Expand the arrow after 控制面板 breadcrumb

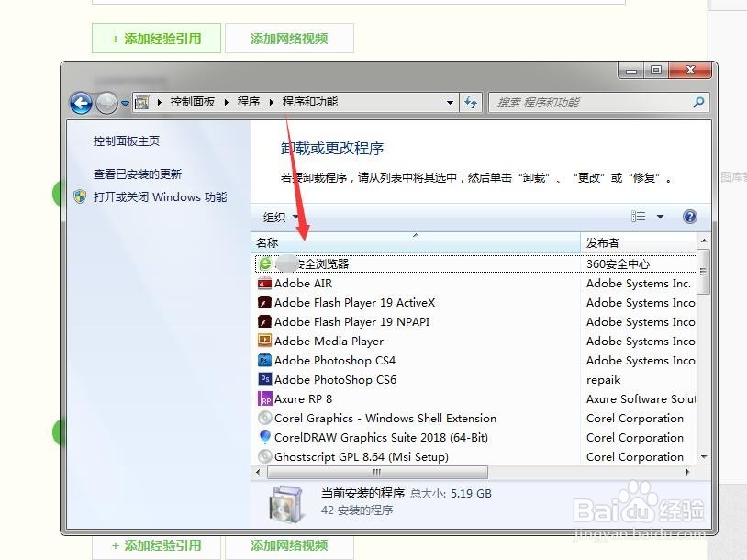[x=227, y=102]
